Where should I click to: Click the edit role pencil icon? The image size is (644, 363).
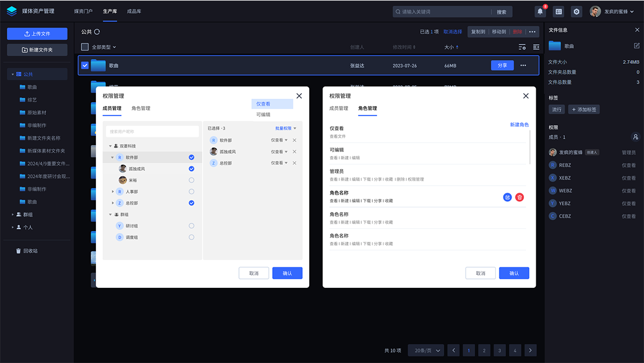pyautogui.click(x=507, y=197)
